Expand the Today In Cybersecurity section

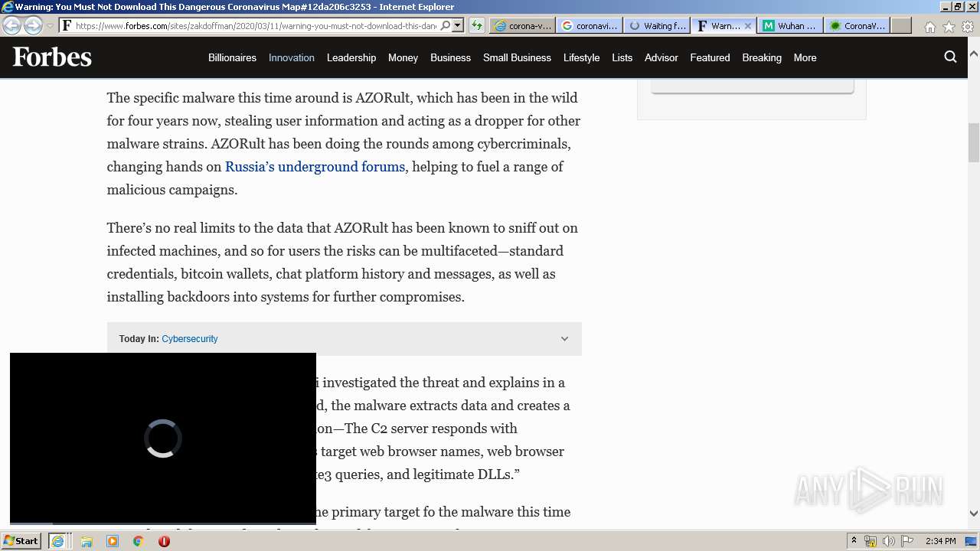tap(564, 339)
